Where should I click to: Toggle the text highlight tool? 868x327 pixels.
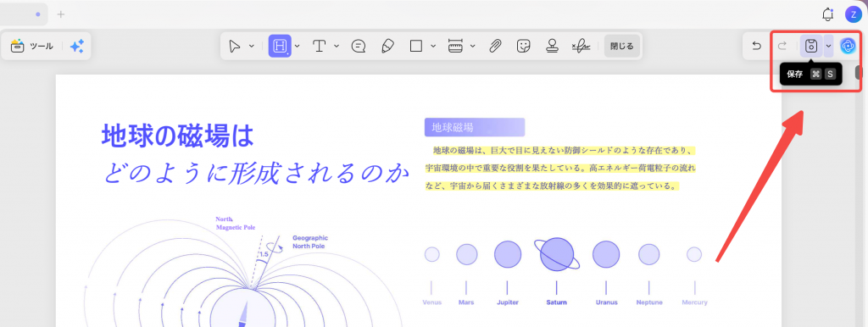tap(280, 46)
